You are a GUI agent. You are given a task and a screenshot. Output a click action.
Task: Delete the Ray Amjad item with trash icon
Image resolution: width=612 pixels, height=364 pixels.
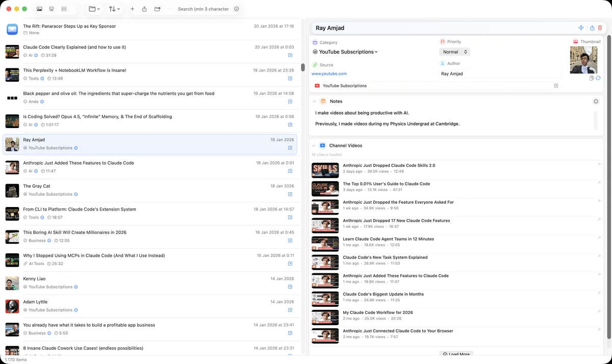(x=600, y=28)
